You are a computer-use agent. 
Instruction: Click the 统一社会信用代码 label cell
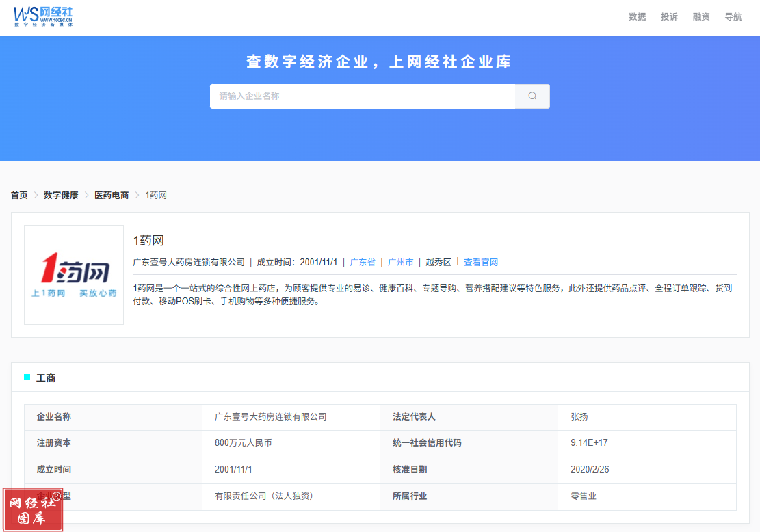(x=469, y=443)
